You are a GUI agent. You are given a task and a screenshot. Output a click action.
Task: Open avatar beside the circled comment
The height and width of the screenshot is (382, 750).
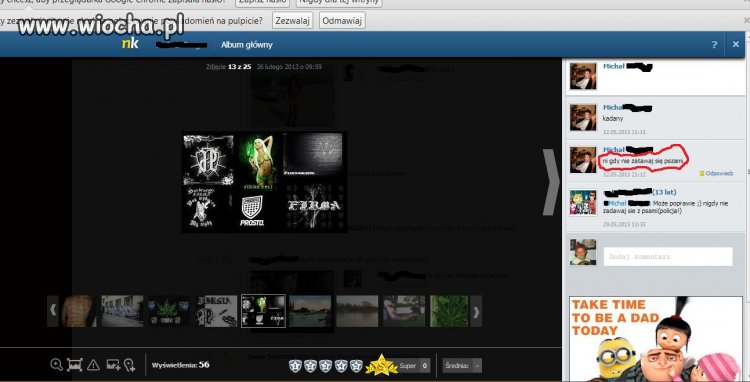(583, 160)
